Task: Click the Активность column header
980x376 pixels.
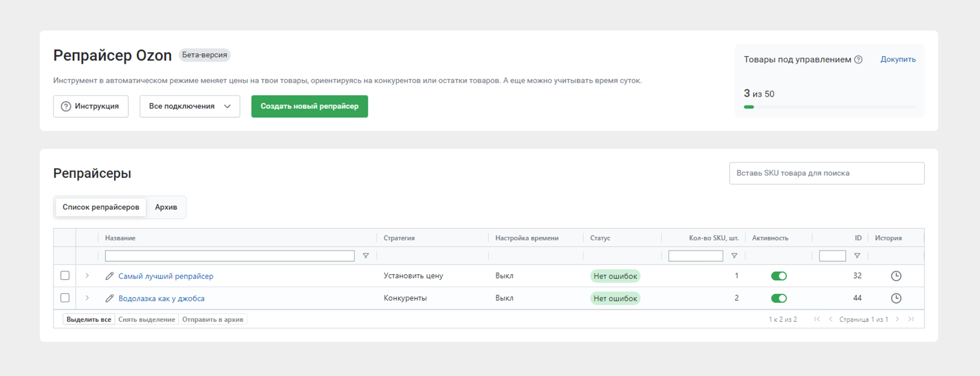Action: (x=770, y=238)
